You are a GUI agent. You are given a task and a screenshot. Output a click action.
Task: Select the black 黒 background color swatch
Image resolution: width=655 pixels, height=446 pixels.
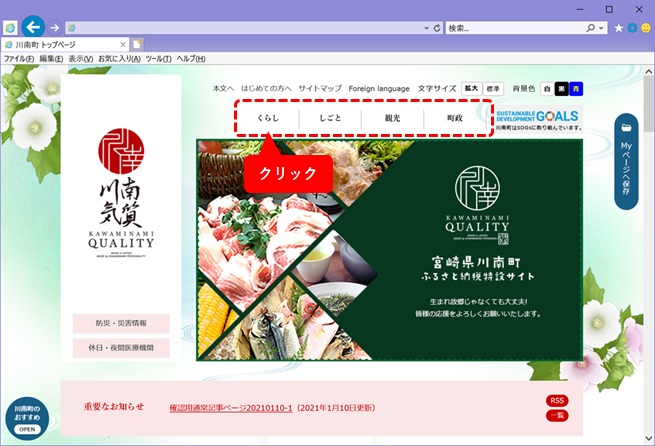561,89
